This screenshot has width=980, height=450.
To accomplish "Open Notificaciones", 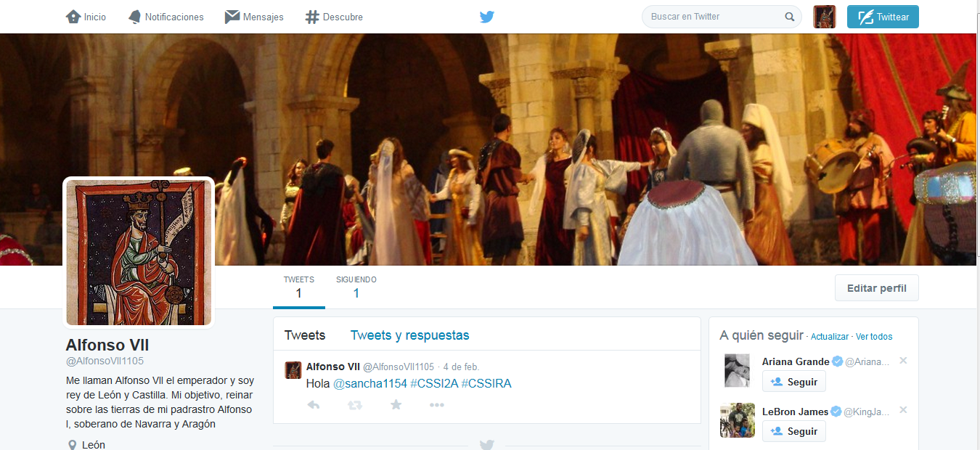I will pos(166,17).
